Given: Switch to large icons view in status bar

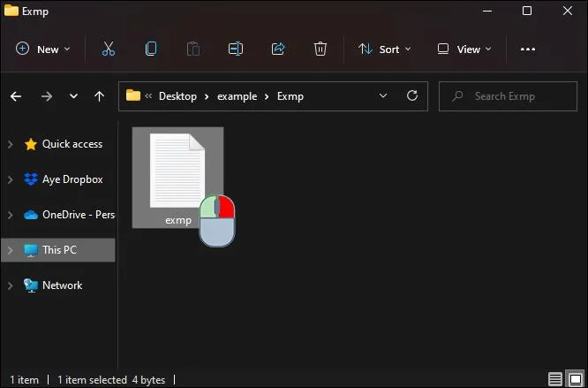Looking at the screenshot, I should pos(575,379).
